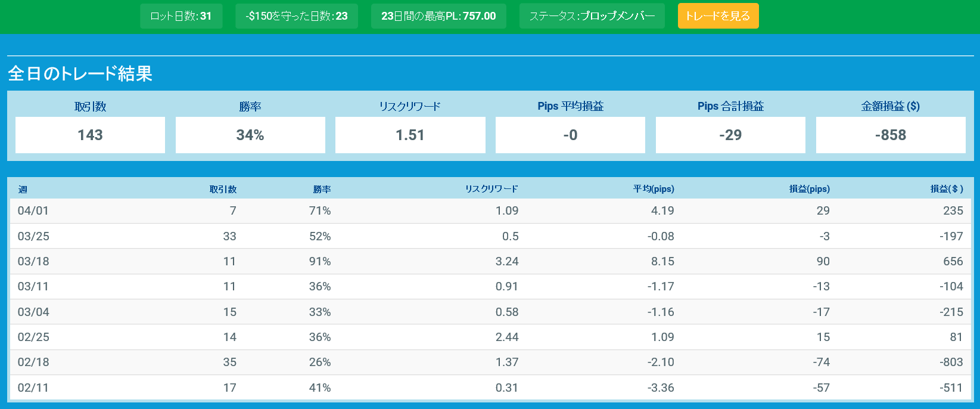Click the 23日間の最高PL: 757.00 badge
This screenshot has width=980, height=409.
click(438, 16)
